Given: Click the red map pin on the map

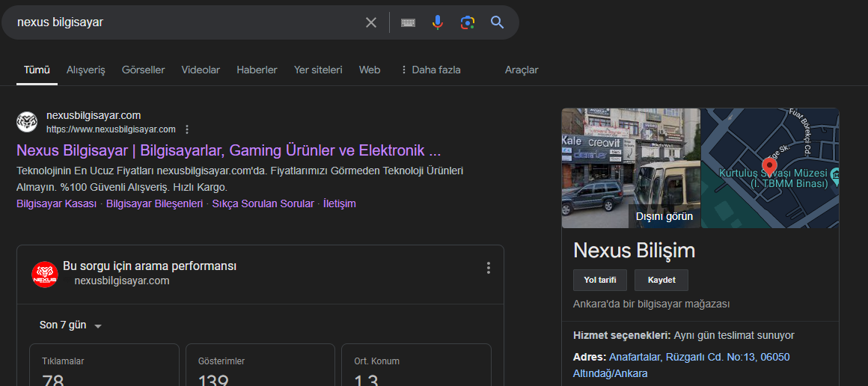Looking at the screenshot, I should tap(768, 166).
